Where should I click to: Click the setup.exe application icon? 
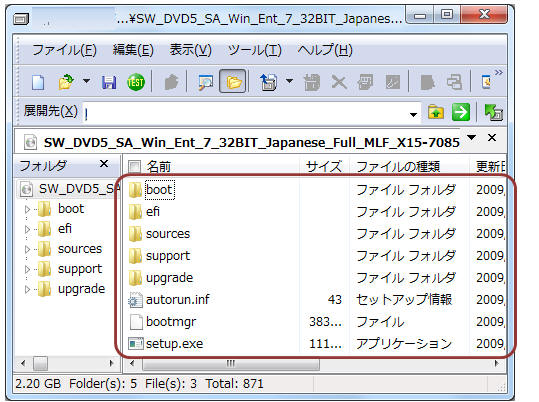(135, 344)
